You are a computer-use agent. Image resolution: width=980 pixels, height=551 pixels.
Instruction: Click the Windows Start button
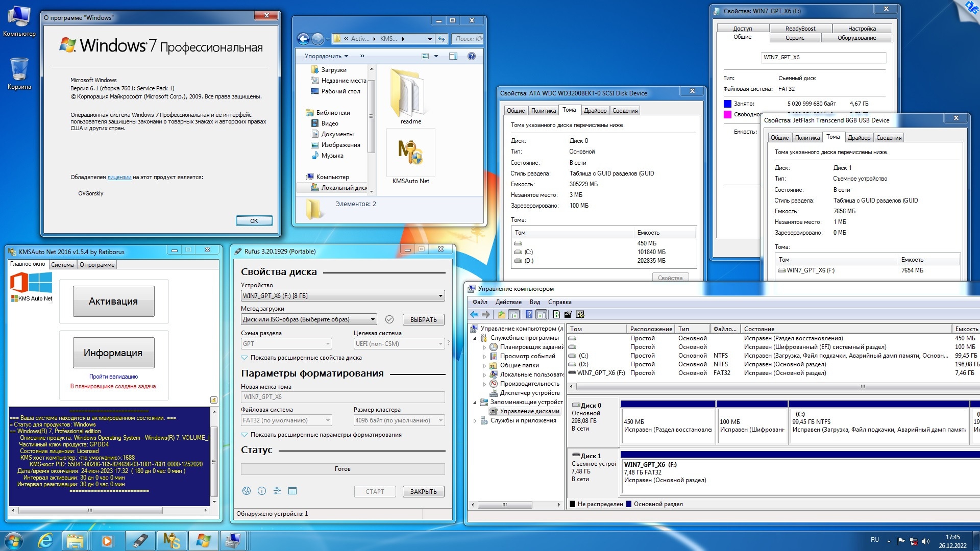[x=14, y=541]
